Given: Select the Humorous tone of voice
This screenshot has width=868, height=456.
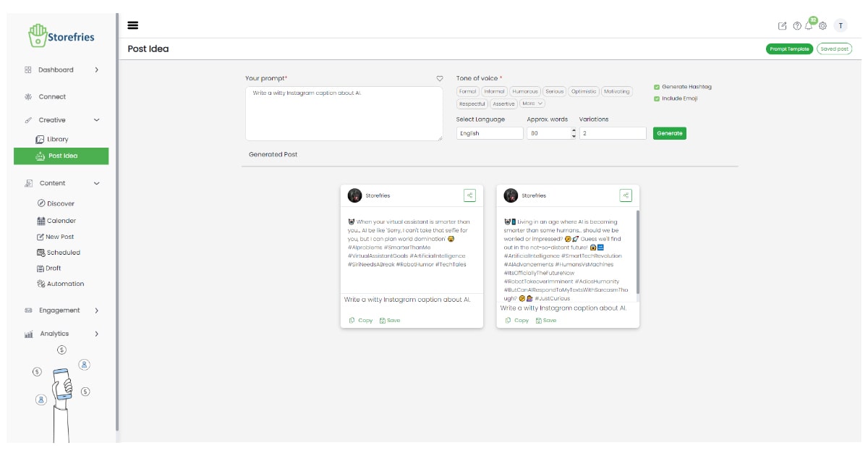Looking at the screenshot, I should tap(524, 92).
